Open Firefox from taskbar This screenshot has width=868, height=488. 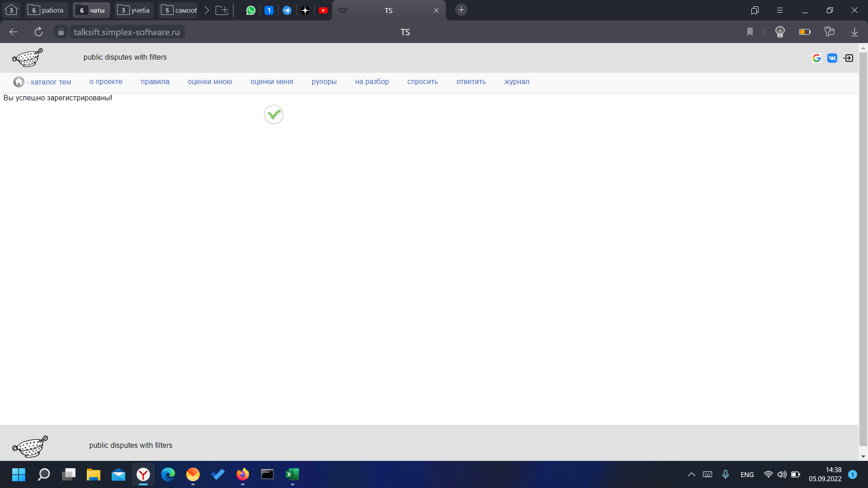click(243, 474)
